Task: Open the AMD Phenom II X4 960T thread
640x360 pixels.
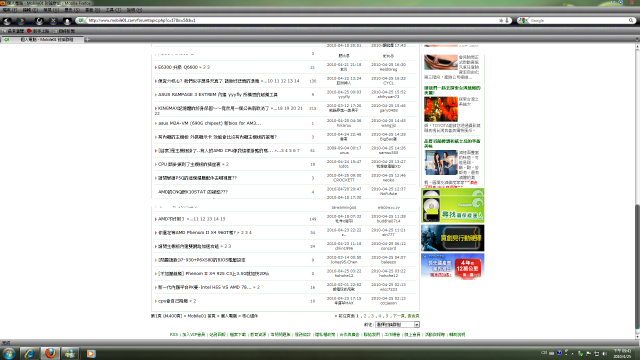Action: coord(197,233)
